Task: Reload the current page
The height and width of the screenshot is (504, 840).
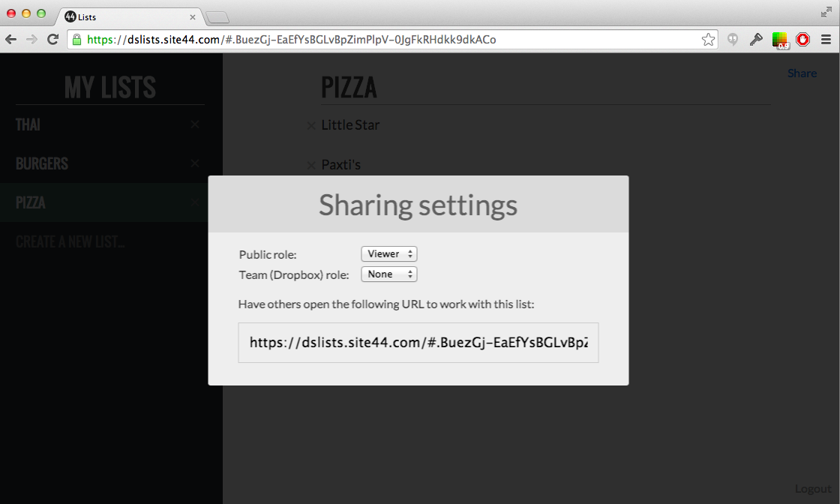Action: click(52, 40)
